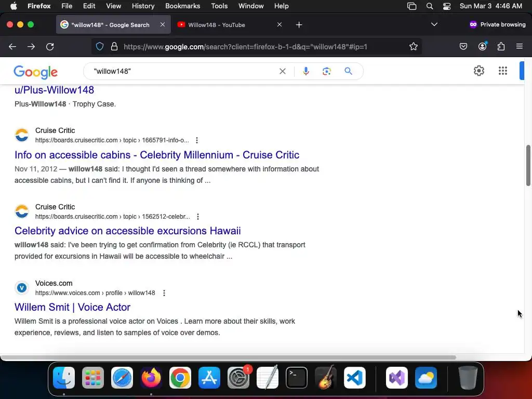532x399 pixels.
Task: Open the Bookmarks menu
Action: [182, 6]
